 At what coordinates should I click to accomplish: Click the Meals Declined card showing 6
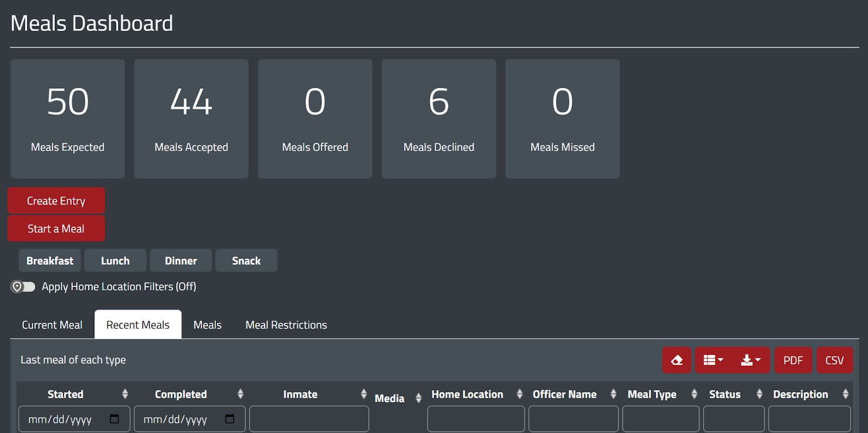(439, 119)
